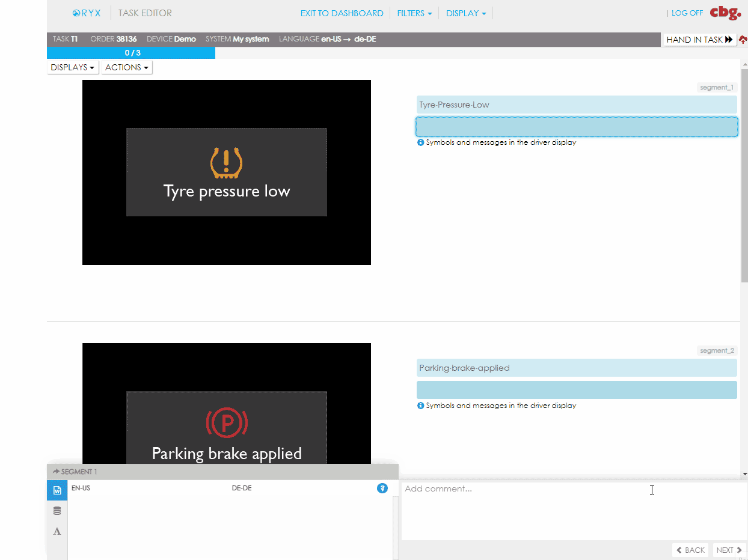This screenshot has width=748, height=560.
Task: Click the segment_2 label tag
Action: 717,351
